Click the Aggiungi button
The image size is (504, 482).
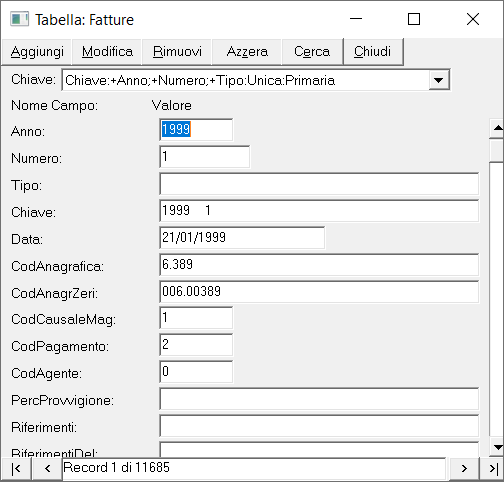click(37, 52)
